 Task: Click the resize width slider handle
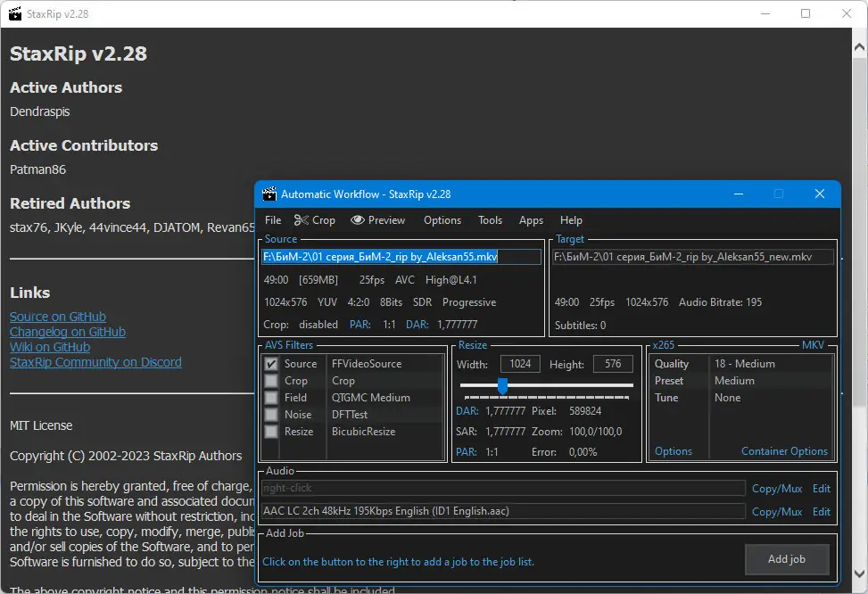click(x=502, y=385)
